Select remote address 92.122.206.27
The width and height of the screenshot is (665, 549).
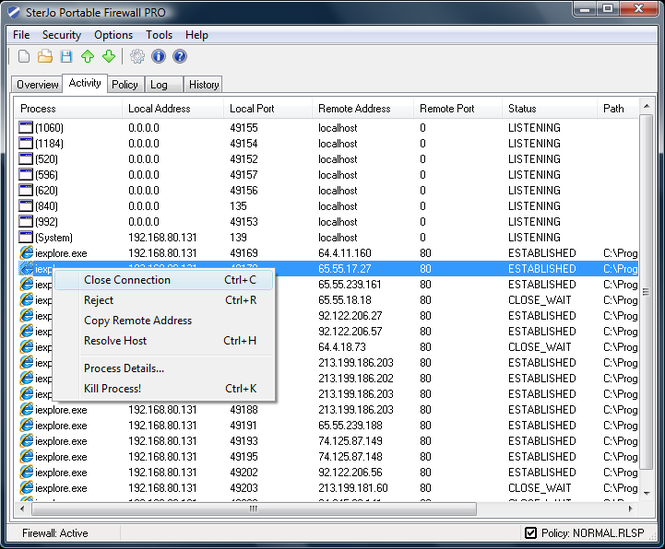(350, 316)
